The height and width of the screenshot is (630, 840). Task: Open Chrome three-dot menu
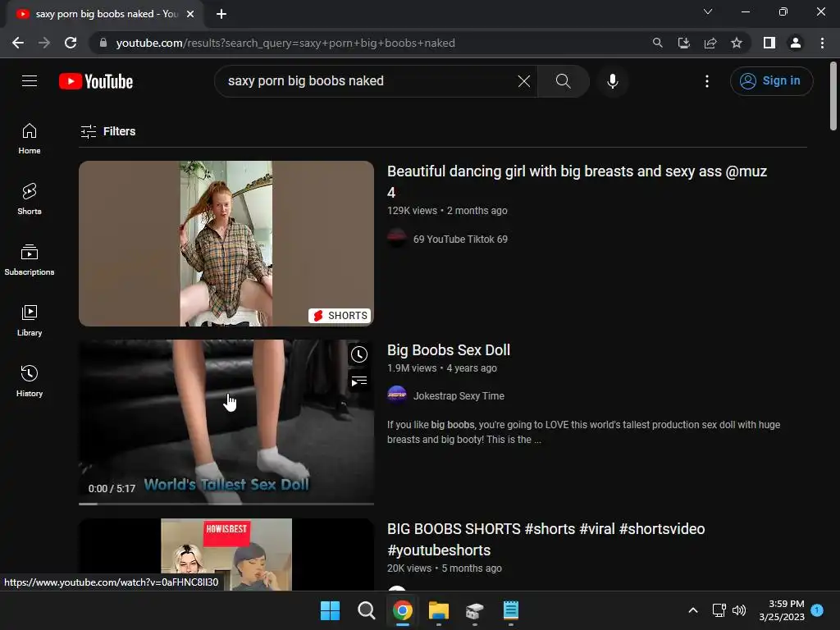822,43
